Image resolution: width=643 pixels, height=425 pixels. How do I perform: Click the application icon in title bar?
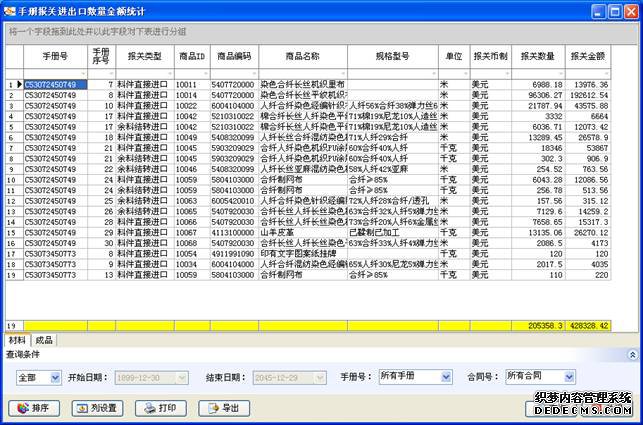(10, 10)
